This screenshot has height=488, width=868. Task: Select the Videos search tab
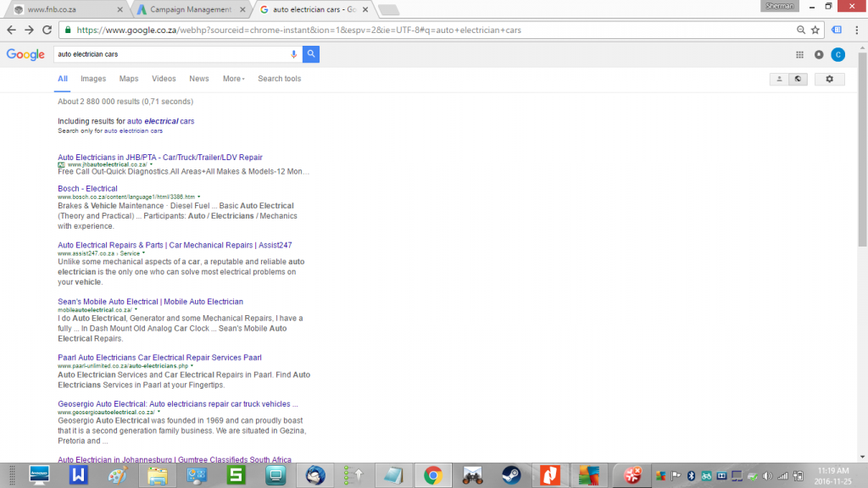click(164, 79)
